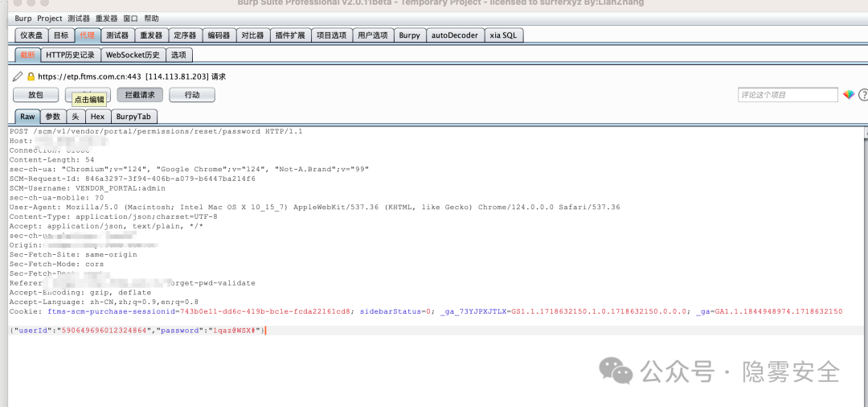Viewport: 868px width, 407px height.
Task: Click the 放包 forward button
Action: (x=35, y=95)
